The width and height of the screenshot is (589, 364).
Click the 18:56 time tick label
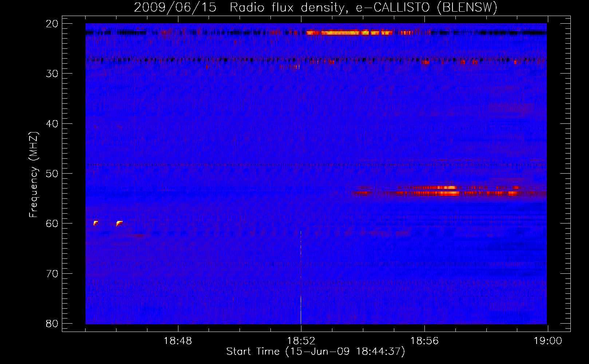pyautogui.click(x=424, y=341)
